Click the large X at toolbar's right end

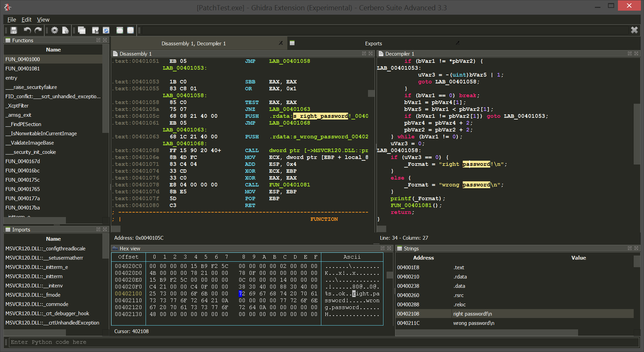(x=634, y=30)
